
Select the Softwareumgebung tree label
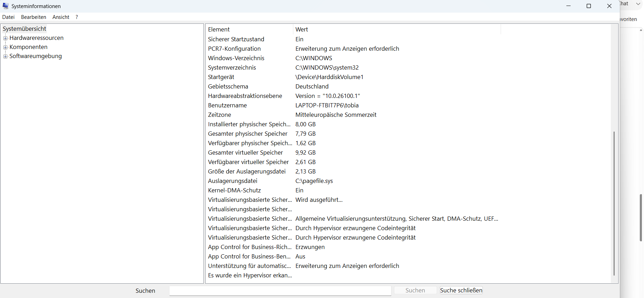coord(36,56)
